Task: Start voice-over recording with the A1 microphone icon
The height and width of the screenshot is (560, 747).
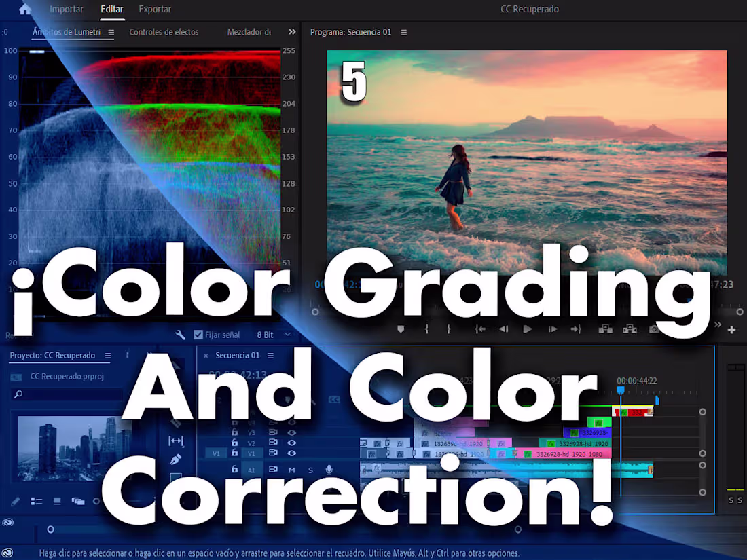Action: 329,469
